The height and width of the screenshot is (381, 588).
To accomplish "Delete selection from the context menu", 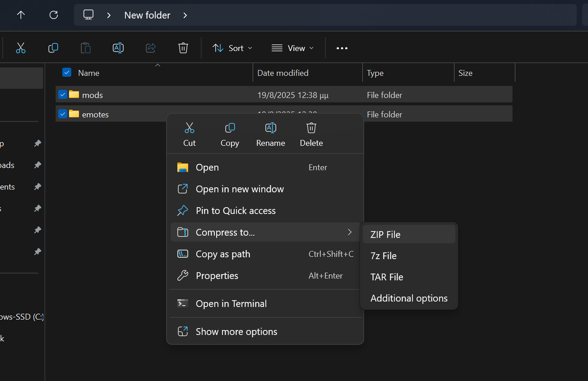I will coord(311,134).
